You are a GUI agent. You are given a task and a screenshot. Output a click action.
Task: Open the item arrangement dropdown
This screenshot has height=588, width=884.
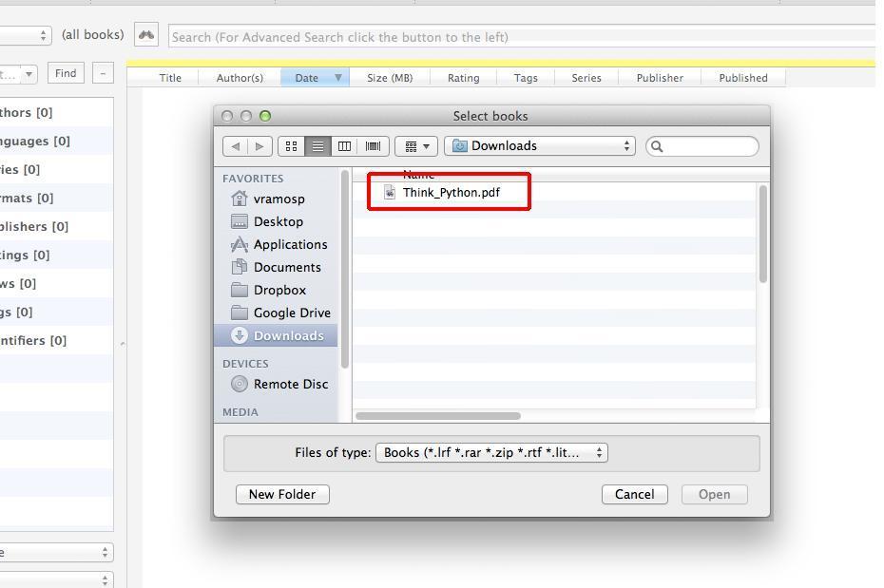tap(415, 146)
